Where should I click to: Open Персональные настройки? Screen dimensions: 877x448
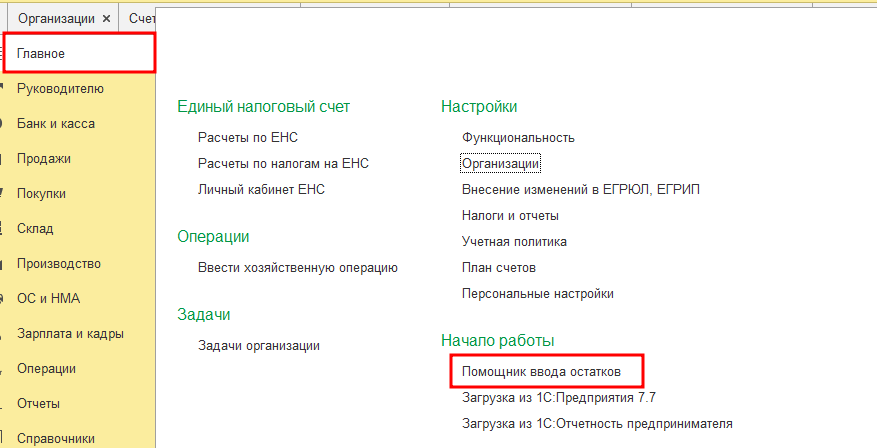pyautogui.click(x=537, y=294)
